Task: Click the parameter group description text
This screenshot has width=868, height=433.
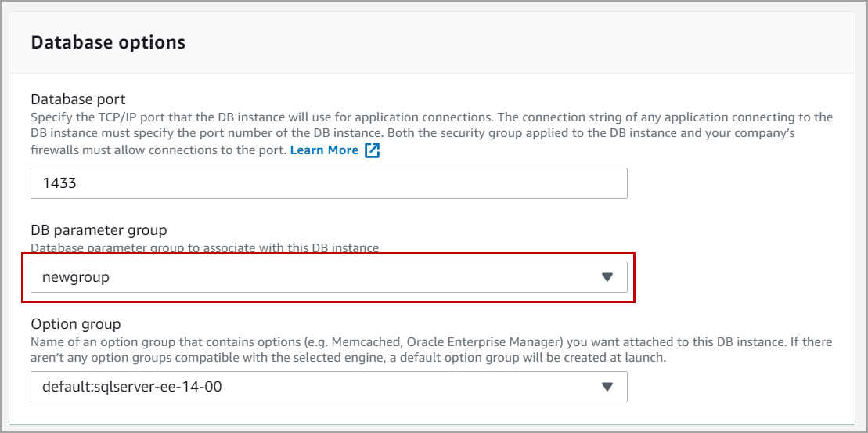Action: click(x=204, y=247)
